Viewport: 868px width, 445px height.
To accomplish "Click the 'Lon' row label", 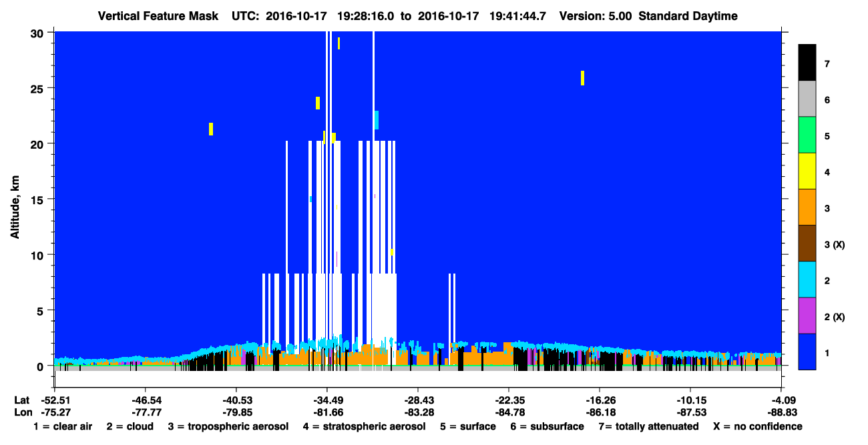I will coord(22,412).
